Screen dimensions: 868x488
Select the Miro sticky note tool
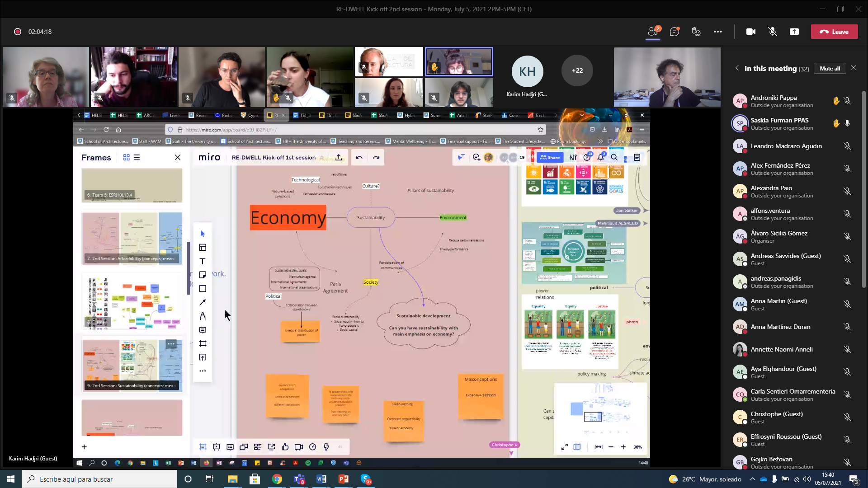tap(203, 275)
